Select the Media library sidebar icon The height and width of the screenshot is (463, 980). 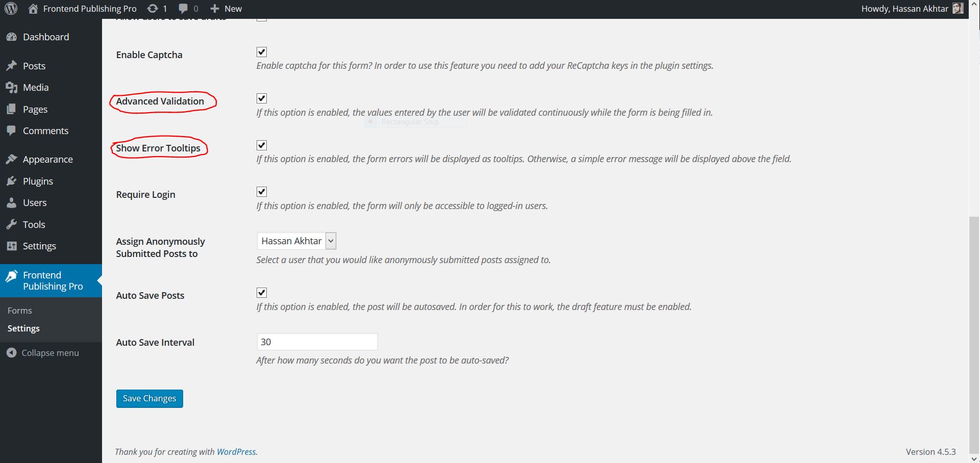click(12, 87)
